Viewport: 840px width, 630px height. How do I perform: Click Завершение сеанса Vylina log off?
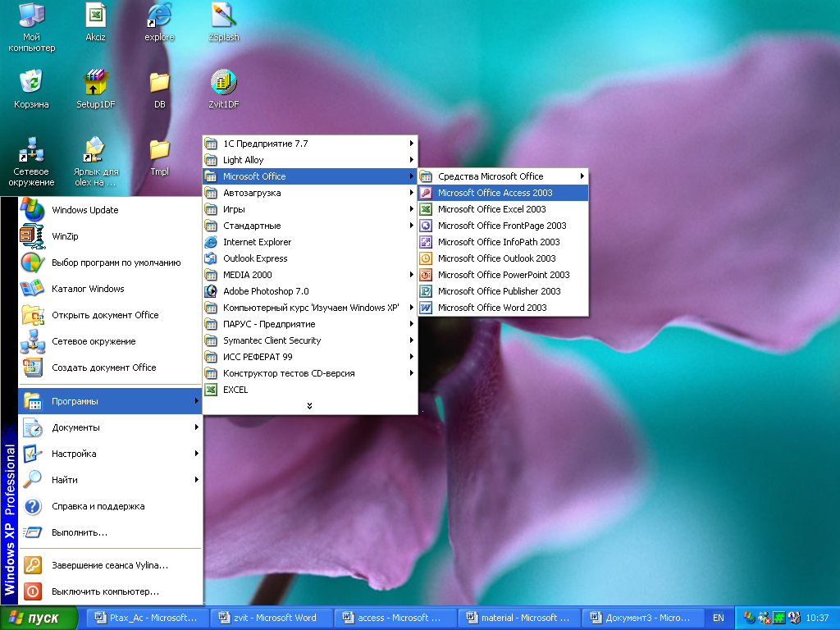(110, 565)
